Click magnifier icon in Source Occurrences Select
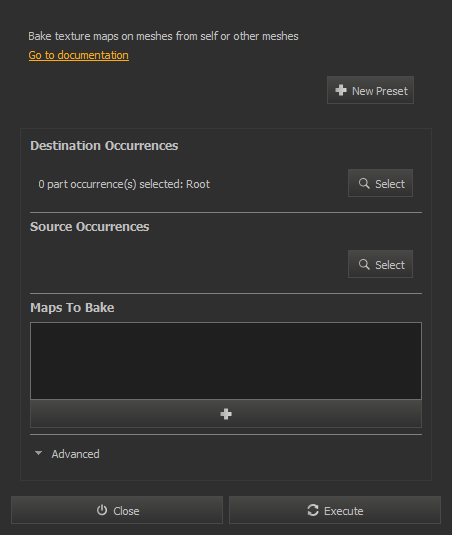Screen dimensions: 452x535 coord(364,264)
